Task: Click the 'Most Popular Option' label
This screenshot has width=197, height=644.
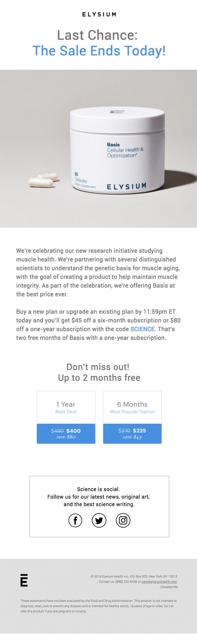Action: coord(132,412)
